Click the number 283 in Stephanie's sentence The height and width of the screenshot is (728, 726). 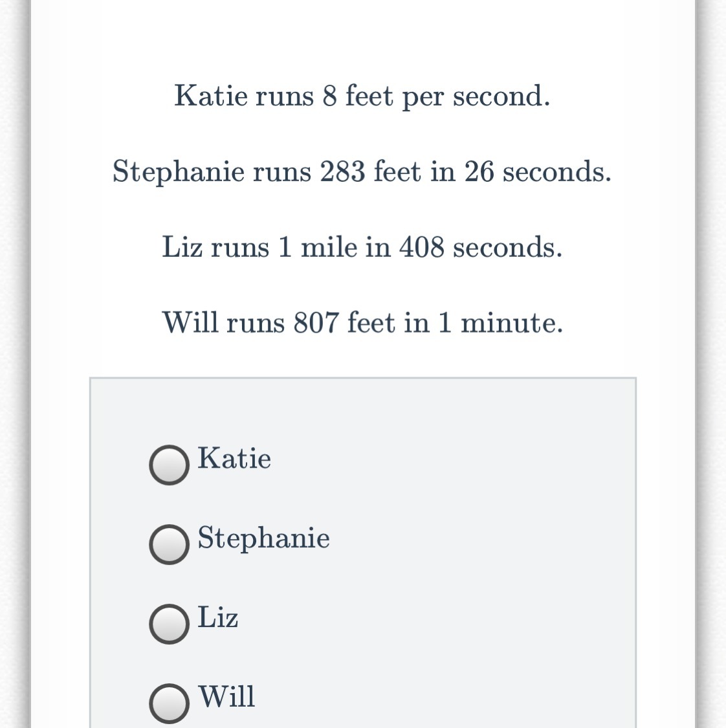(x=342, y=171)
